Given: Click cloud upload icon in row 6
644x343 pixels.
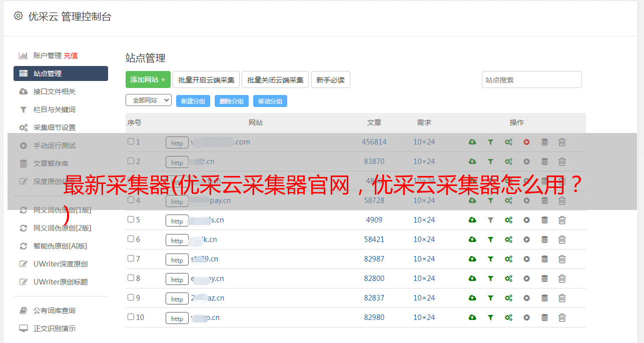Looking at the screenshot, I should point(472,239).
